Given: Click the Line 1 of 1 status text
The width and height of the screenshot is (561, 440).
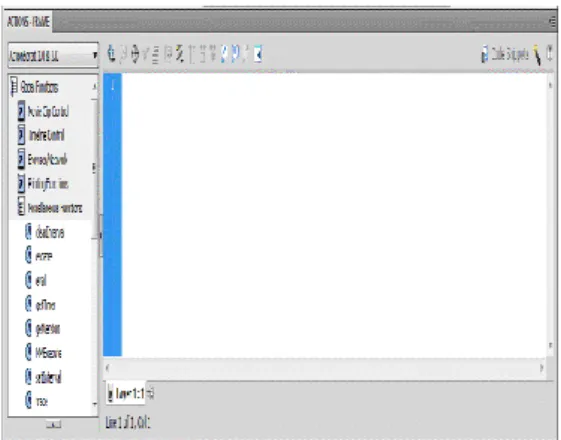Looking at the screenshot, I should pyautogui.click(x=127, y=423).
